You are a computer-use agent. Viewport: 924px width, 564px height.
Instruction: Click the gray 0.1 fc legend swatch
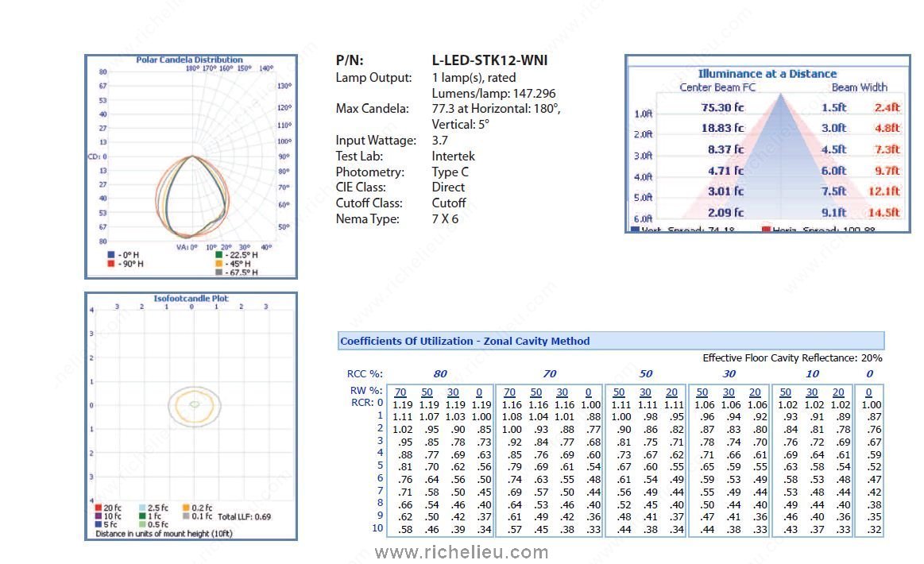pos(185,516)
